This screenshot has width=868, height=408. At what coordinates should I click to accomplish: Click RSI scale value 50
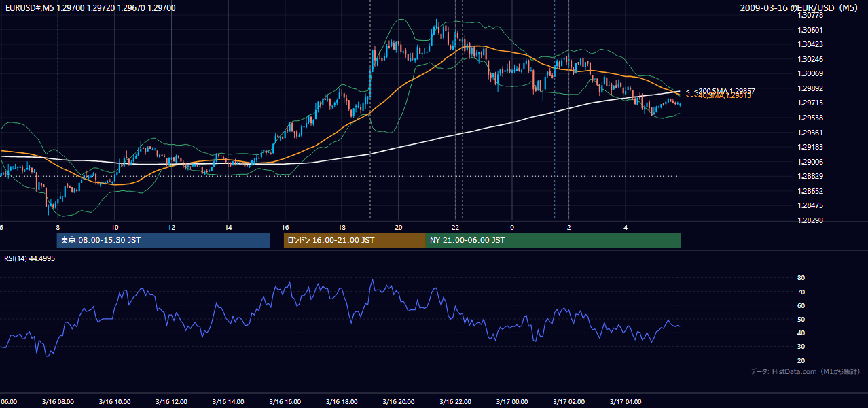[801, 319]
